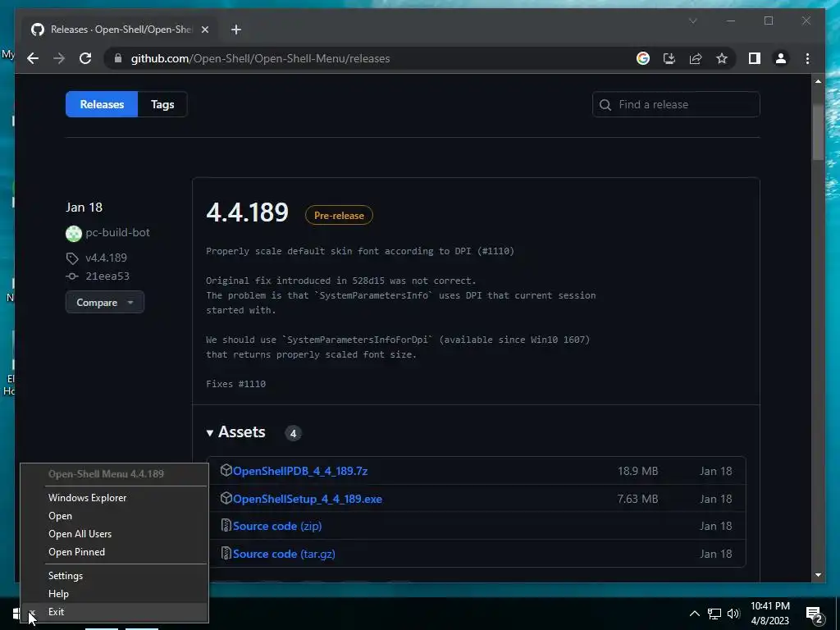Open the Google icon in address bar
The image size is (840, 630).
tap(643, 58)
